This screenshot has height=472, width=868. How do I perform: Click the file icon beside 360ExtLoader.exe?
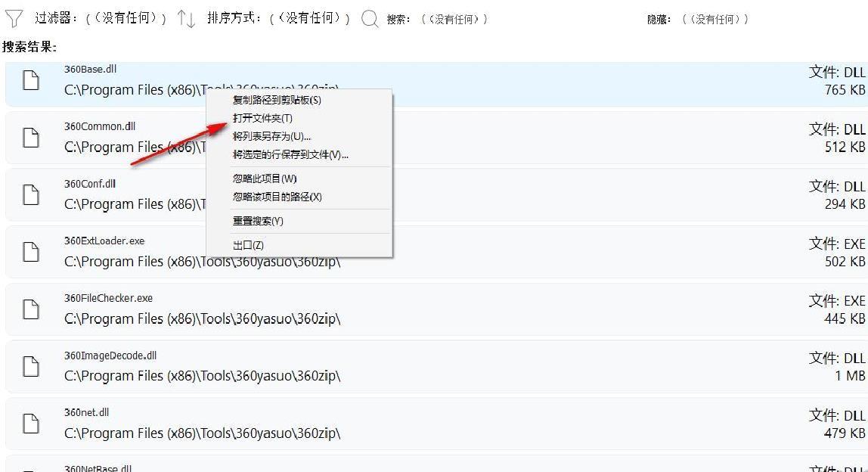[x=31, y=252]
